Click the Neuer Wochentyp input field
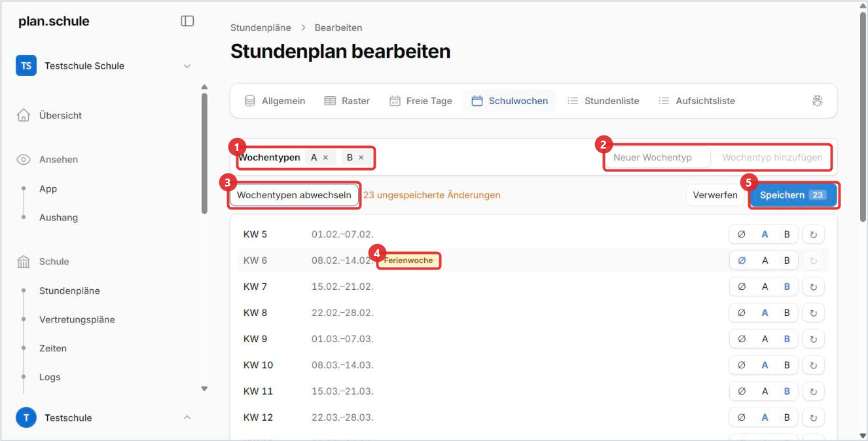The width and height of the screenshot is (868, 441). [x=658, y=158]
